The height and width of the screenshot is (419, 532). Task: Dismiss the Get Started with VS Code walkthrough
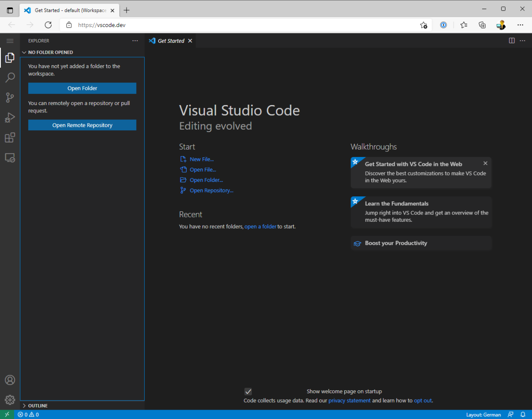coord(485,163)
